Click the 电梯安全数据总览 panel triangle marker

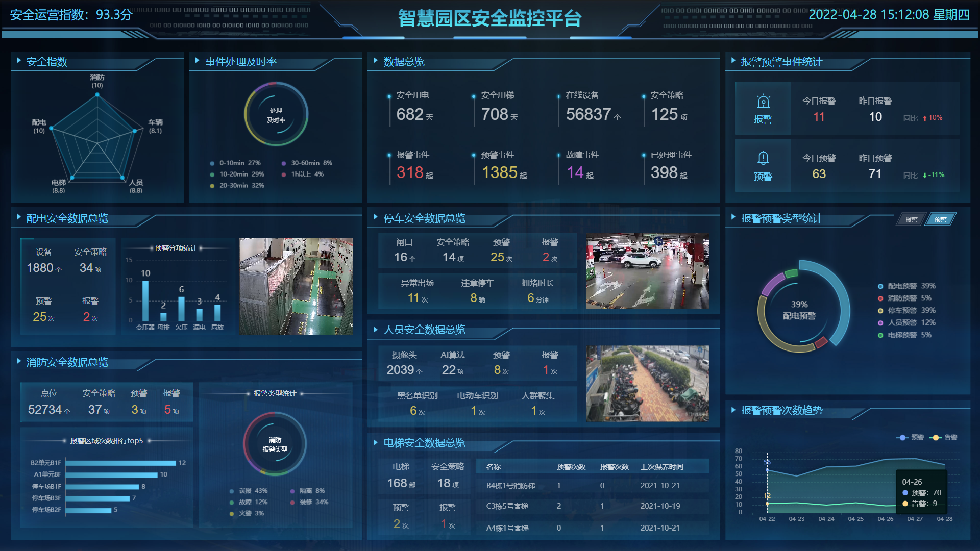(x=376, y=442)
